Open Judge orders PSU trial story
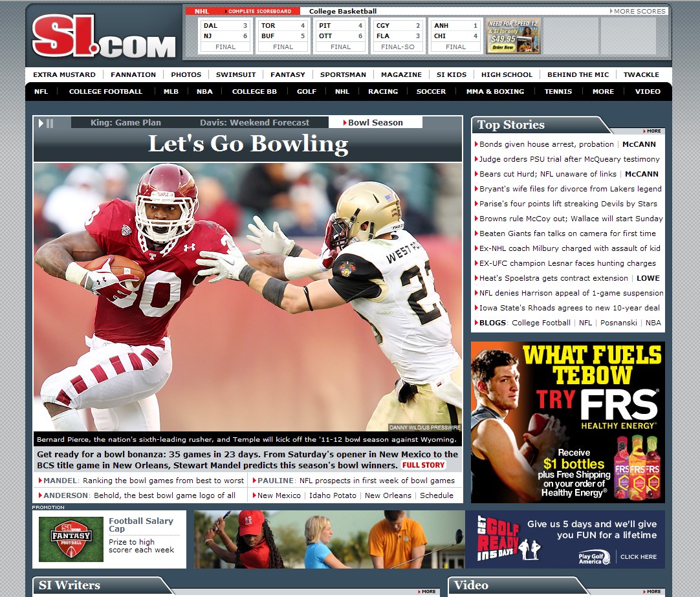700x597 pixels. pyautogui.click(x=569, y=159)
